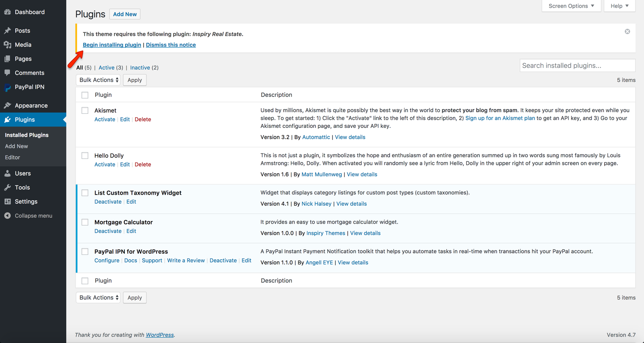
Task: Open the plugin Editor submenu
Action: click(x=12, y=158)
